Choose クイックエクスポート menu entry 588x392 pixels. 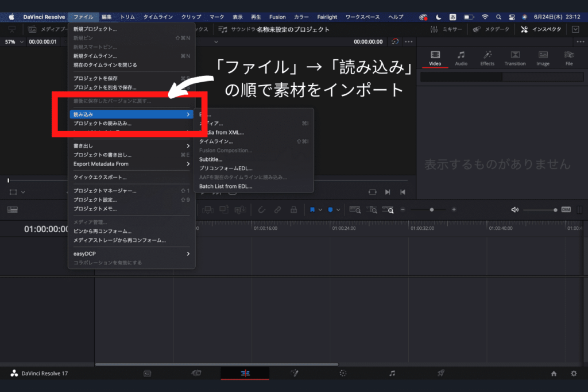131,177
